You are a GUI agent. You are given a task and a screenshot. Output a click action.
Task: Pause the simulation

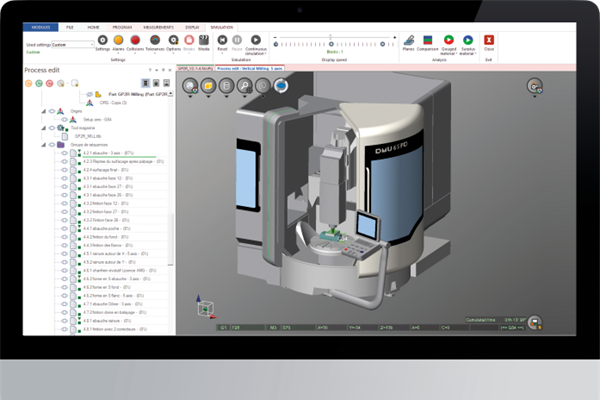237,40
